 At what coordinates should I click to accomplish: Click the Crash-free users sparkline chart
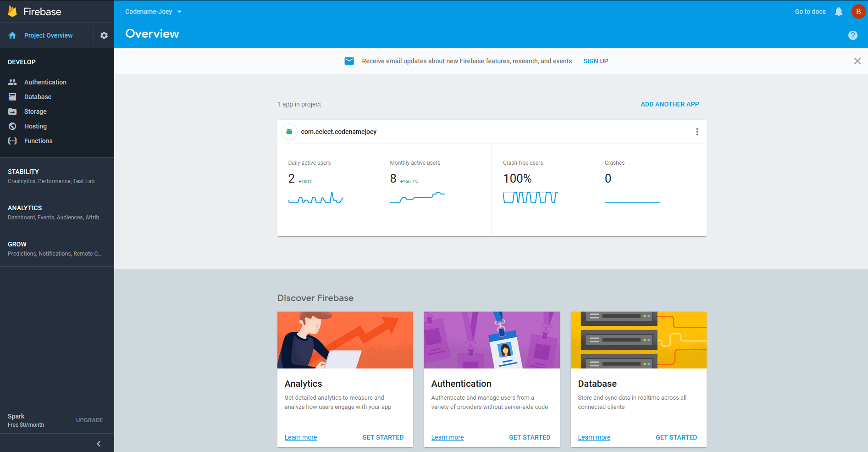click(531, 197)
